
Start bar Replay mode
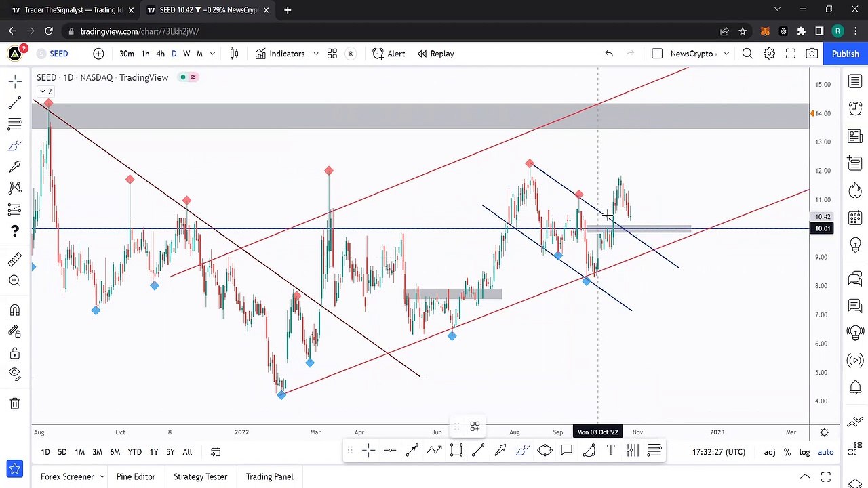tap(435, 54)
